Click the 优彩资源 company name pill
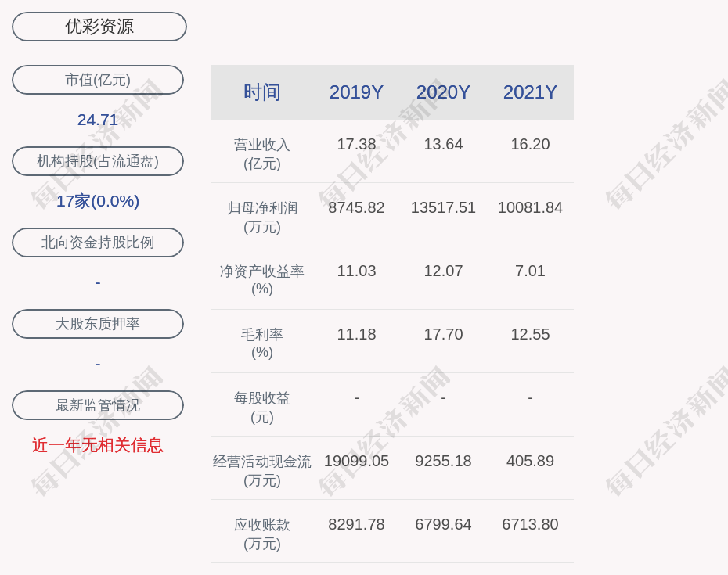 [99, 27]
